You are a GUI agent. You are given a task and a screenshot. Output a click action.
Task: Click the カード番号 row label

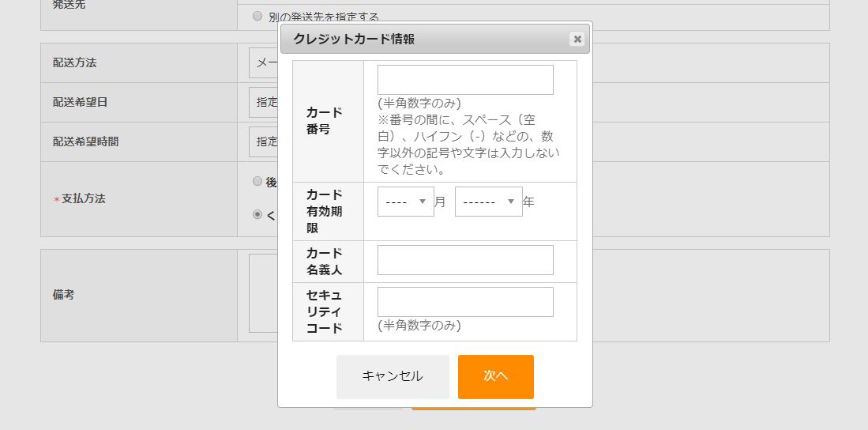[x=325, y=121]
